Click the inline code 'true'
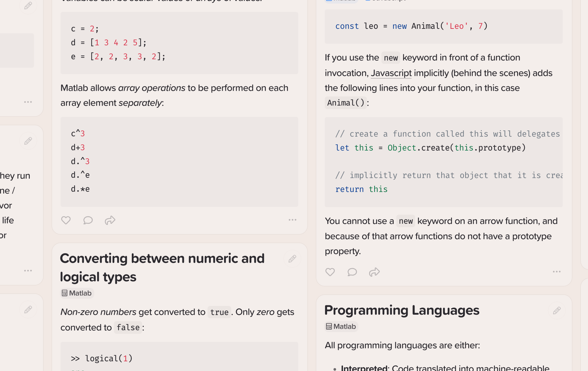This screenshot has height=371, width=588. 219,312
